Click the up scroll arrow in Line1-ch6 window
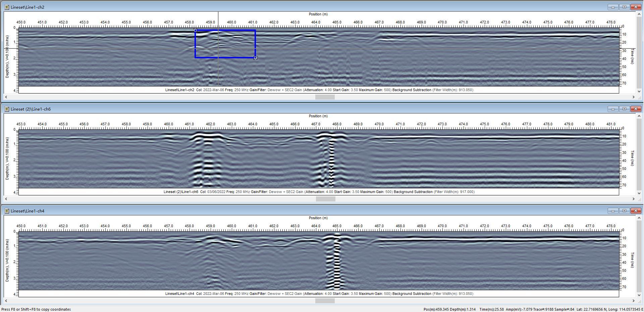The height and width of the screenshot is (312, 644). (x=639, y=116)
